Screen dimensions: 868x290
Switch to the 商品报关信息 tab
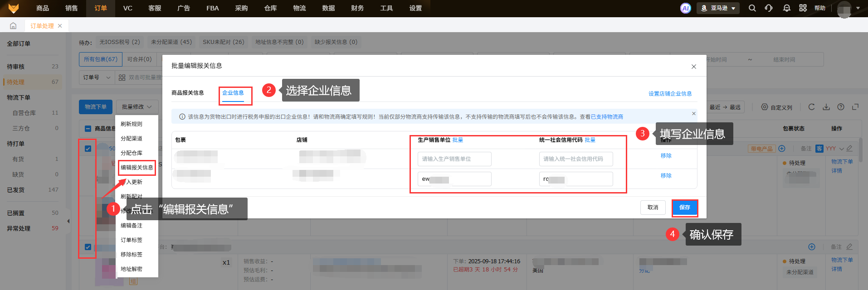pos(188,93)
